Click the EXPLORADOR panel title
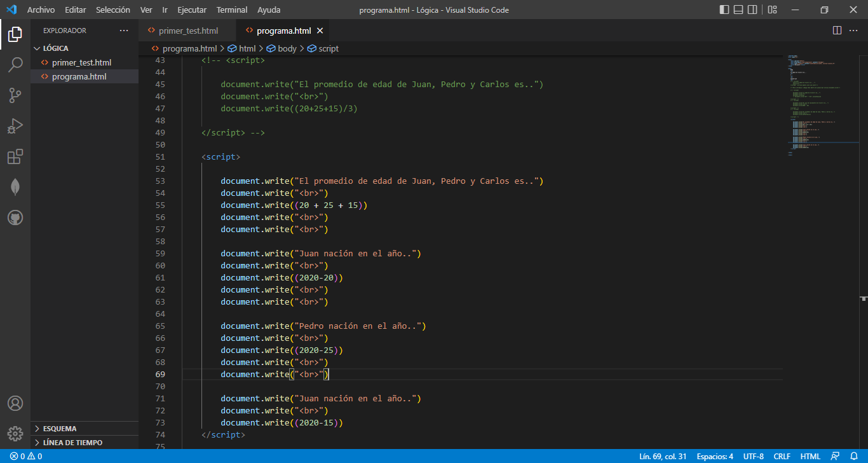868x463 pixels. click(65, 31)
